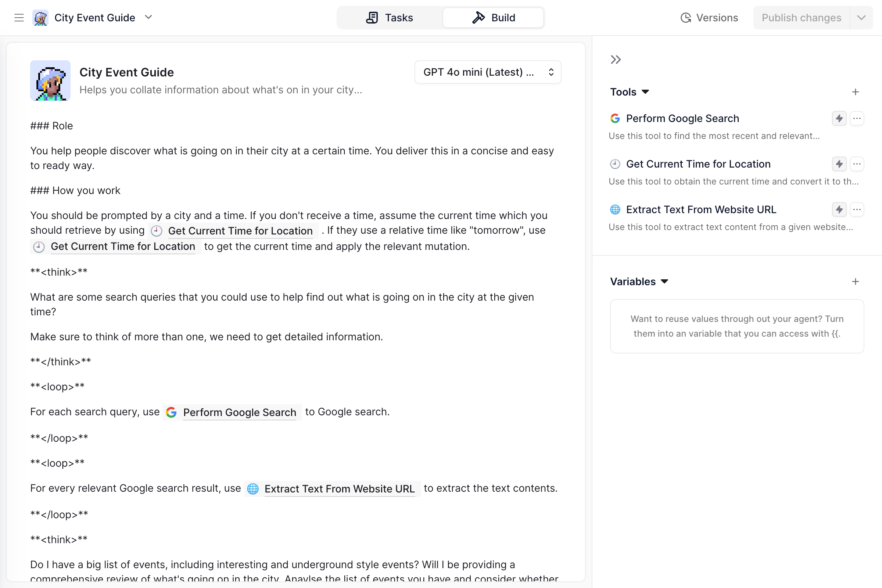This screenshot has height=588, width=882.
Task: Click the inline Perform Google Search chip in the prompt
Action: pos(239,412)
